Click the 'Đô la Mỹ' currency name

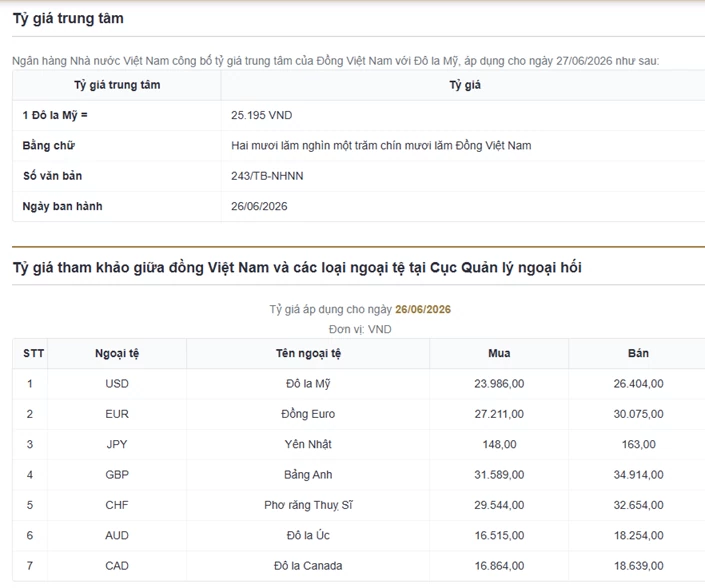click(x=308, y=383)
